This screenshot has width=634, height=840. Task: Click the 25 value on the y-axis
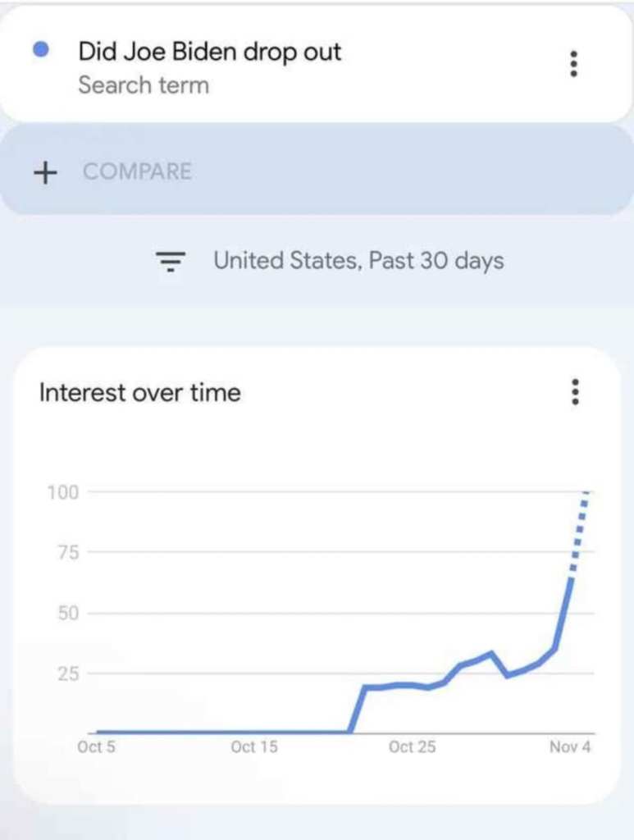67,673
